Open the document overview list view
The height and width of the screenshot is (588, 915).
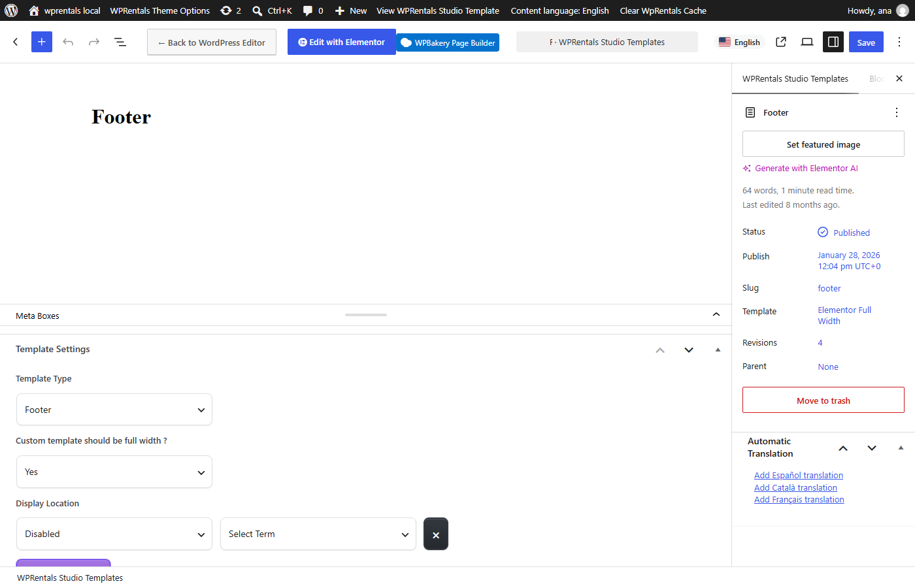pyautogui.click(x=120, y=42)
